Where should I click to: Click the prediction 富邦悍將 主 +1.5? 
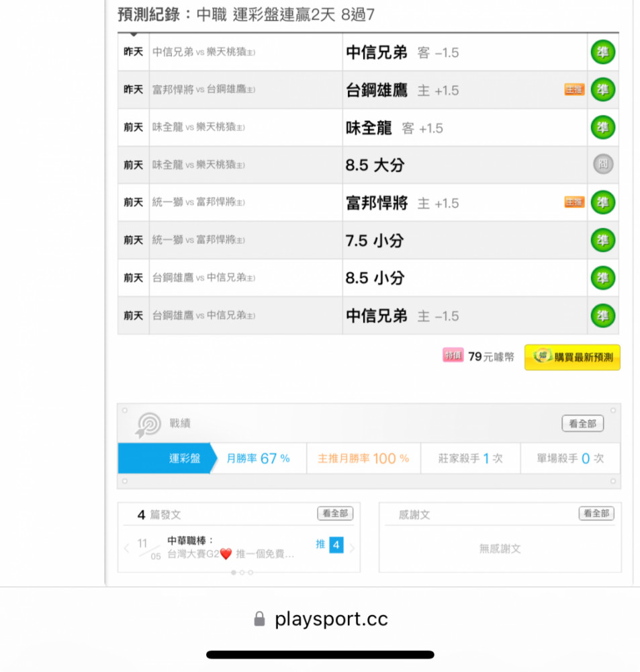pyautogui.click(x=402, y=203)
